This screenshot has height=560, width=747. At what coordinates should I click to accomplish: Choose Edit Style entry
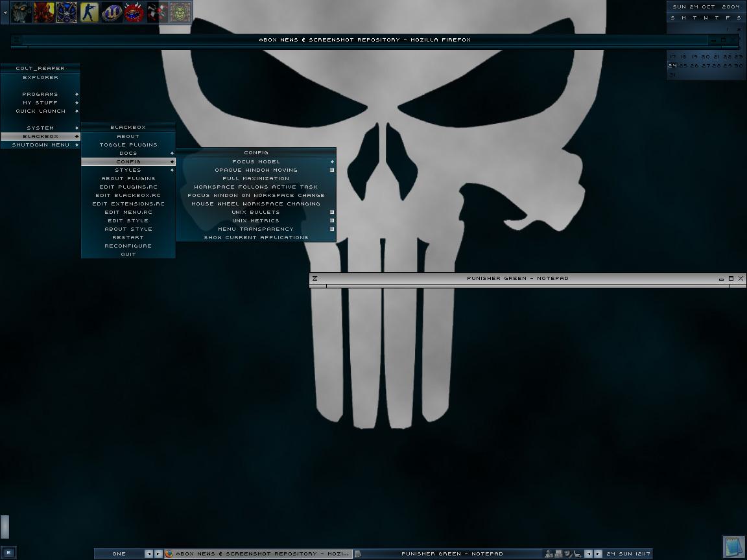tap(128, 220)
